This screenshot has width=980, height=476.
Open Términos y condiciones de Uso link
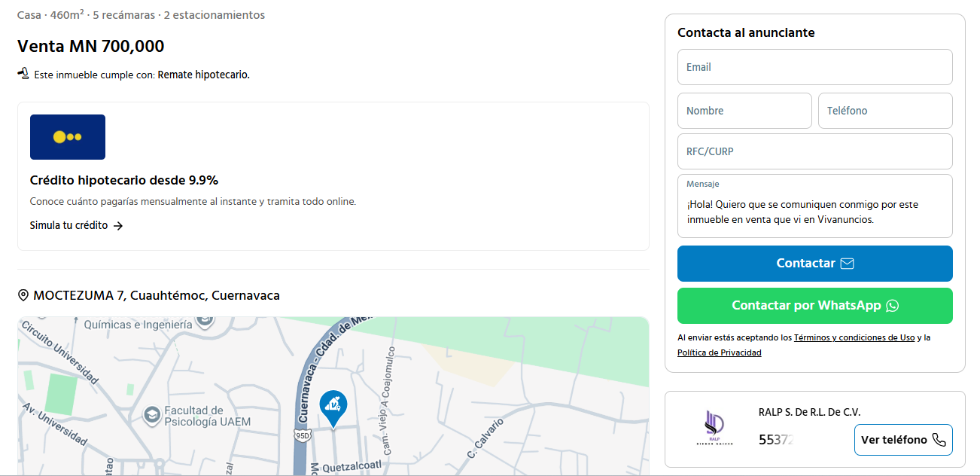pos(854,337)
